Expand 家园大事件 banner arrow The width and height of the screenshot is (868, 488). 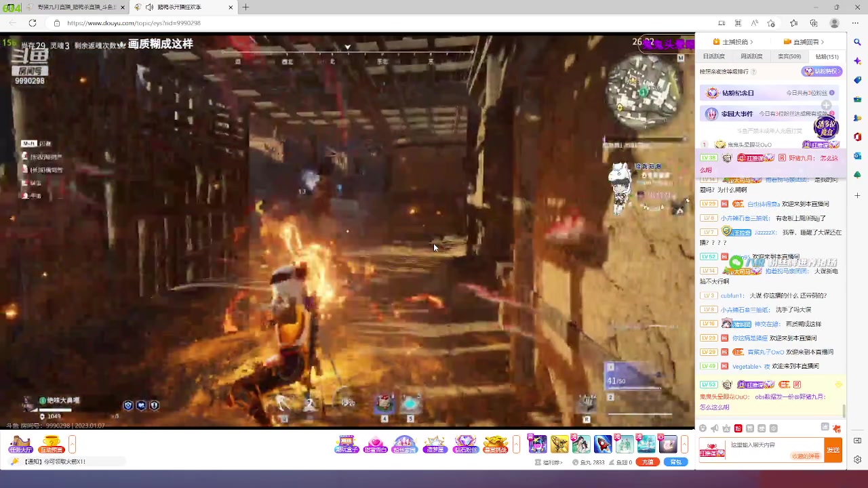pyautogui.click(x=832, y=114)
